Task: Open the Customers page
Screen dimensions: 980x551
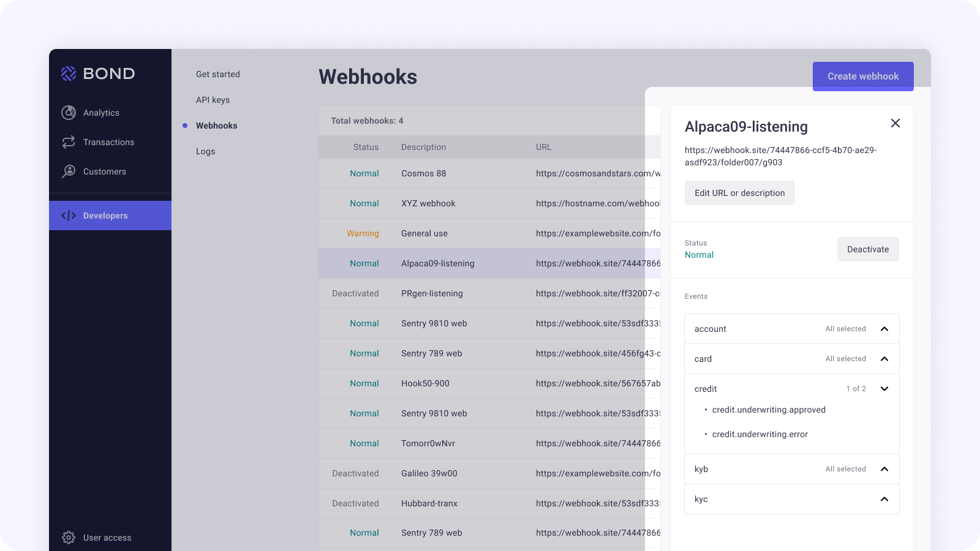Action: [x=110, y=171]
